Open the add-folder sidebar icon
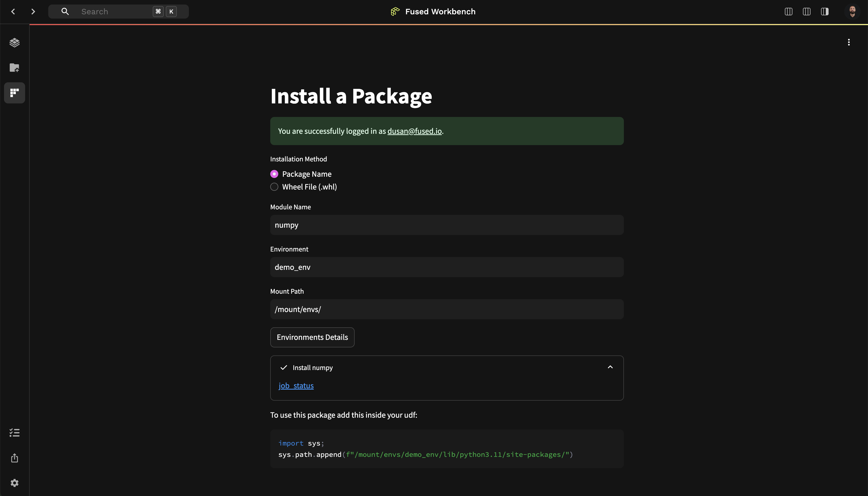 point(14,68)
